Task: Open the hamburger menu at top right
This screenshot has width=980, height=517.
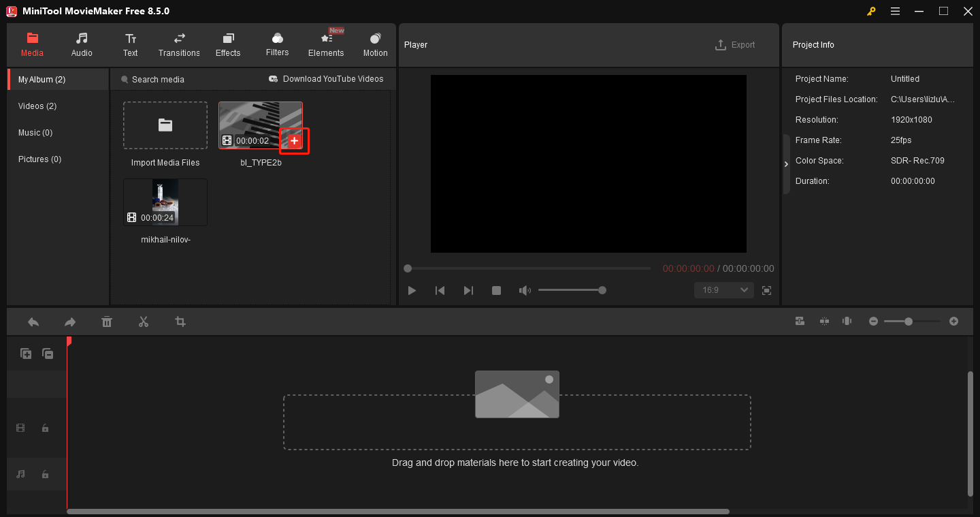Action: tap(895, 11)
